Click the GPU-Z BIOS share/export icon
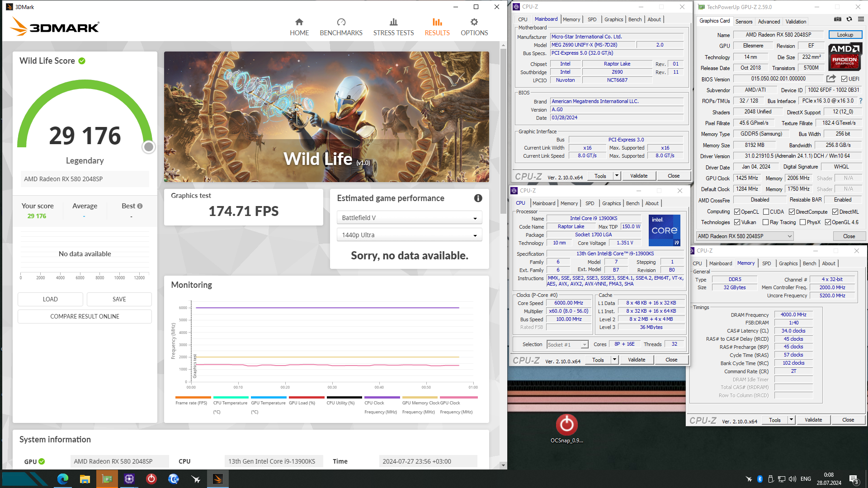Viewport: 868px width, 488px height. click(x=831, y=79)
